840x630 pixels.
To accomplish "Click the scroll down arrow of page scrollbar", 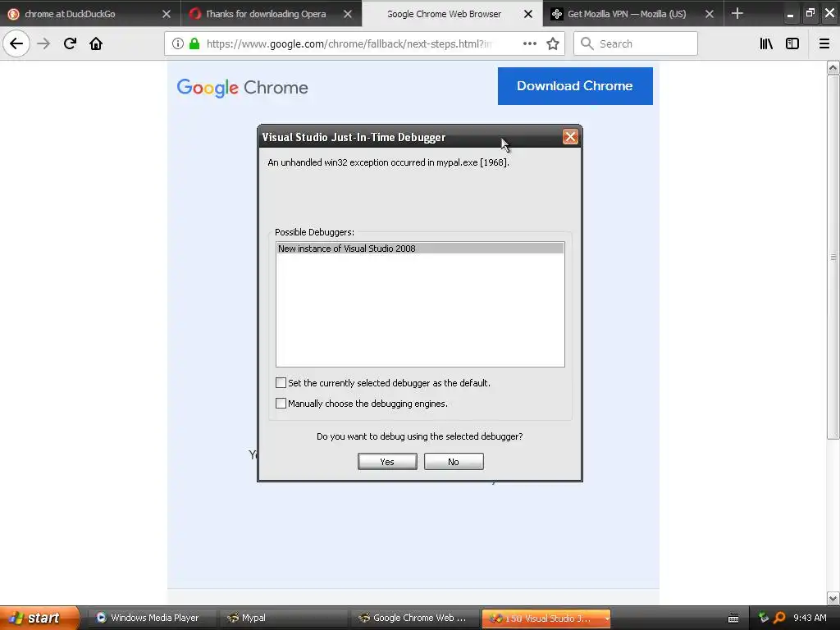I will tap(833, 598).
